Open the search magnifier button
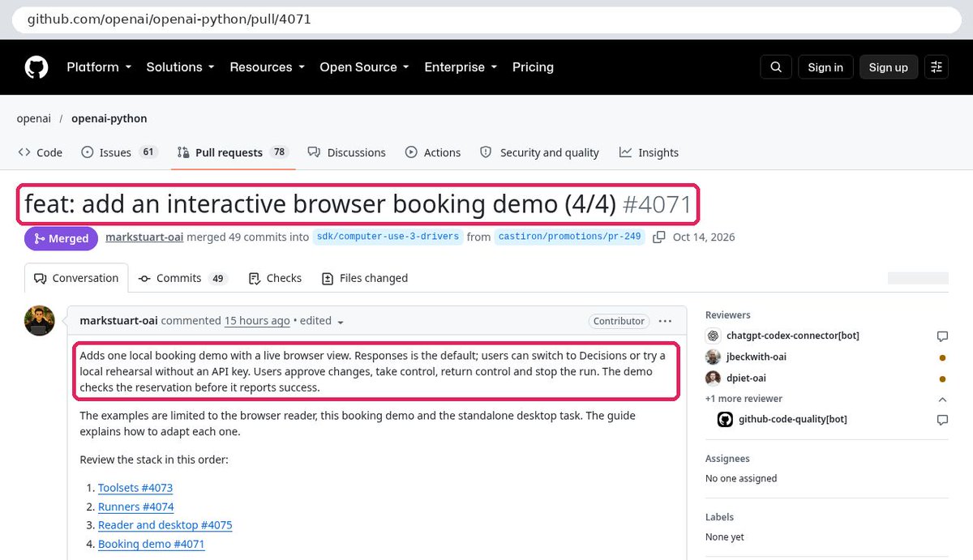 tap(776, 67)
